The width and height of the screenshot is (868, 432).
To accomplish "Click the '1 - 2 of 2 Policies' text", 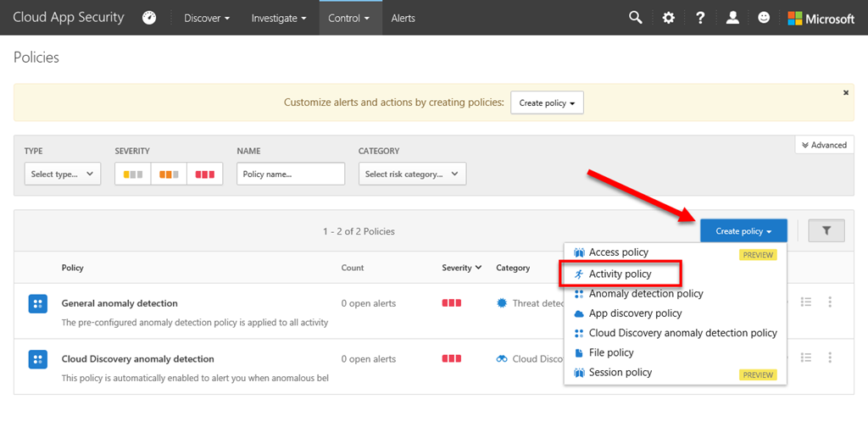I will pyautogui.click(x=359, y=232).
